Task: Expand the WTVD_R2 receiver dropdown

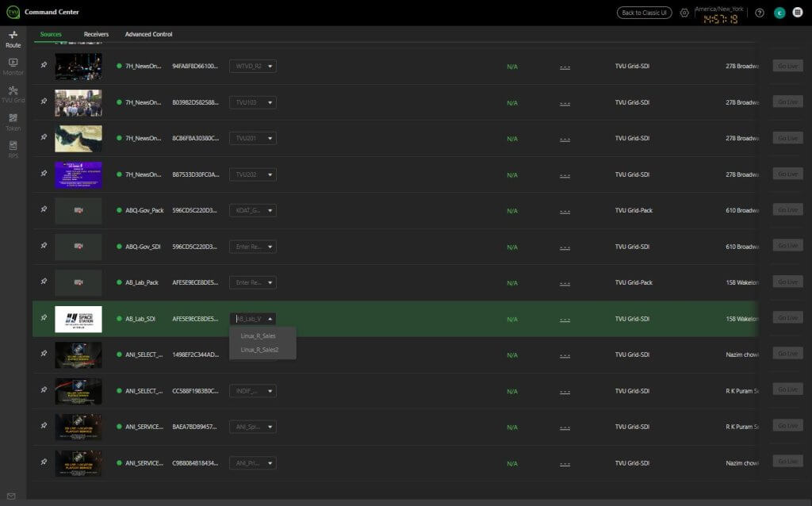Action: pos(253,67)
